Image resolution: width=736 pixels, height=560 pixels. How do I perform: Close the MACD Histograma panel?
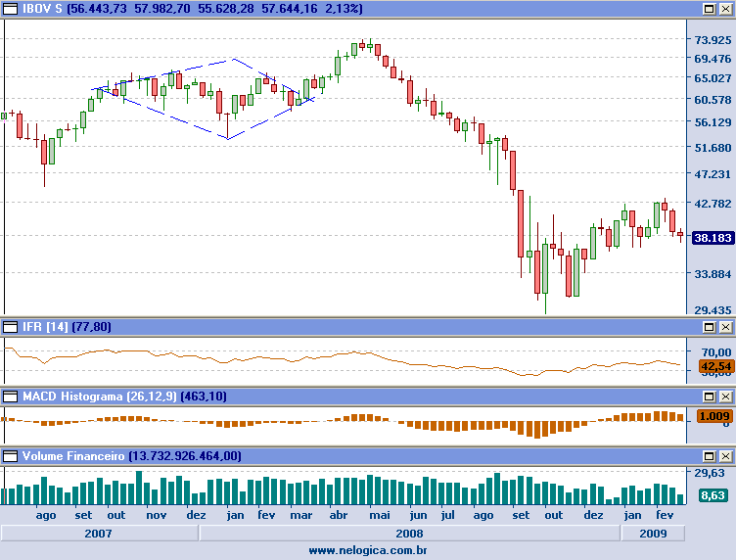click(725, 397)
